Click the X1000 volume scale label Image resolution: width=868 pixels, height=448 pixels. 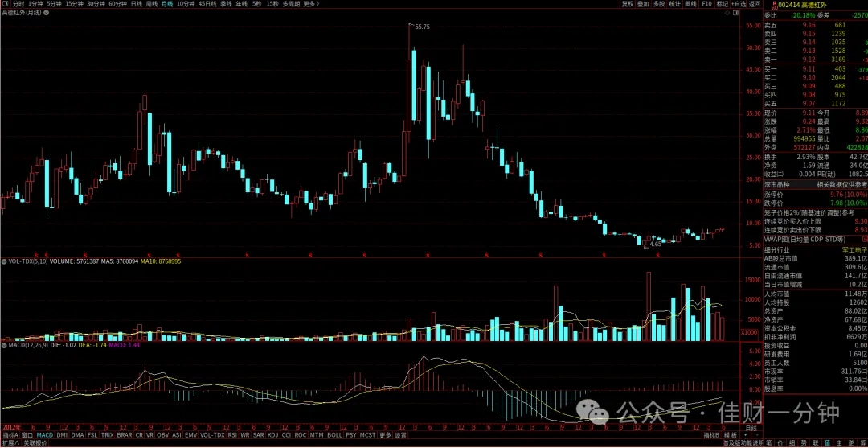750,332
